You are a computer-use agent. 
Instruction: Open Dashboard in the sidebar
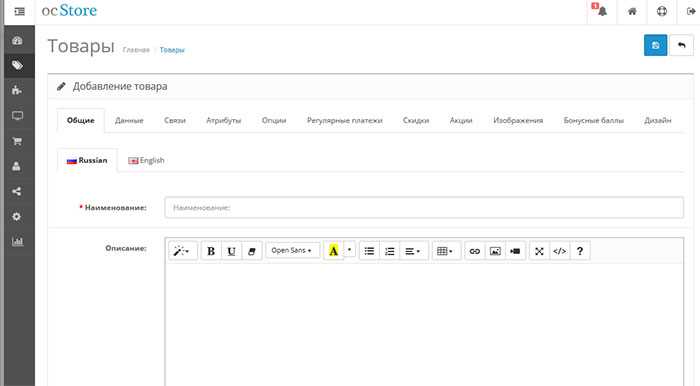[17, 41]
